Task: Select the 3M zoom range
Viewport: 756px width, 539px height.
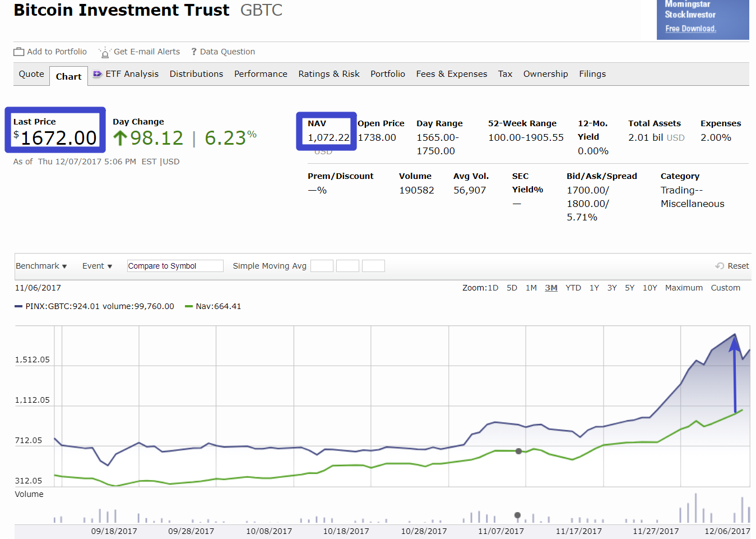Action: pos(551,288)
